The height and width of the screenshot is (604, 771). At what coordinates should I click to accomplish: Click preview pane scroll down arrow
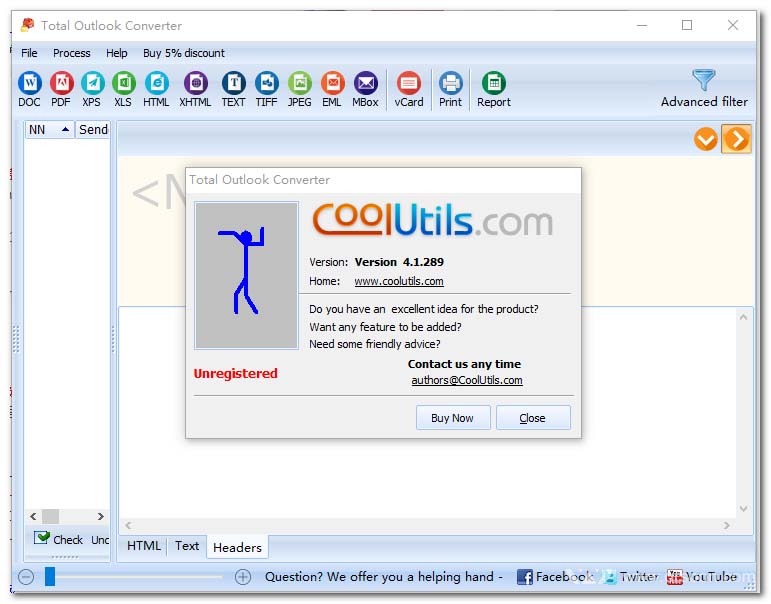pos(743,509)
